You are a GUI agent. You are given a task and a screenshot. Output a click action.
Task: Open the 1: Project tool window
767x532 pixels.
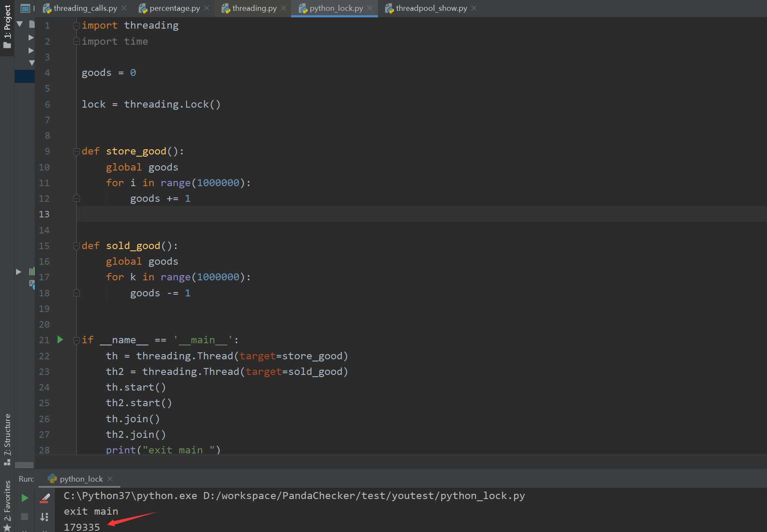7,27
